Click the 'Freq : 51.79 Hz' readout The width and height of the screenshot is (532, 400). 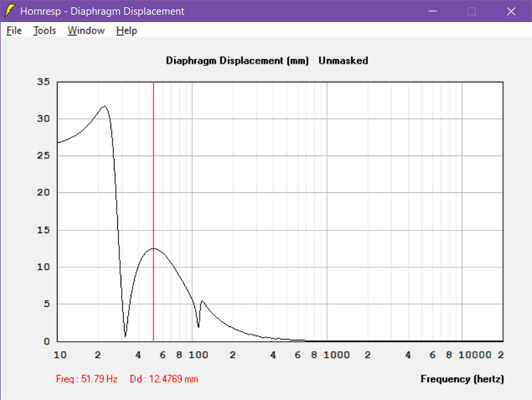coord(87,379)
